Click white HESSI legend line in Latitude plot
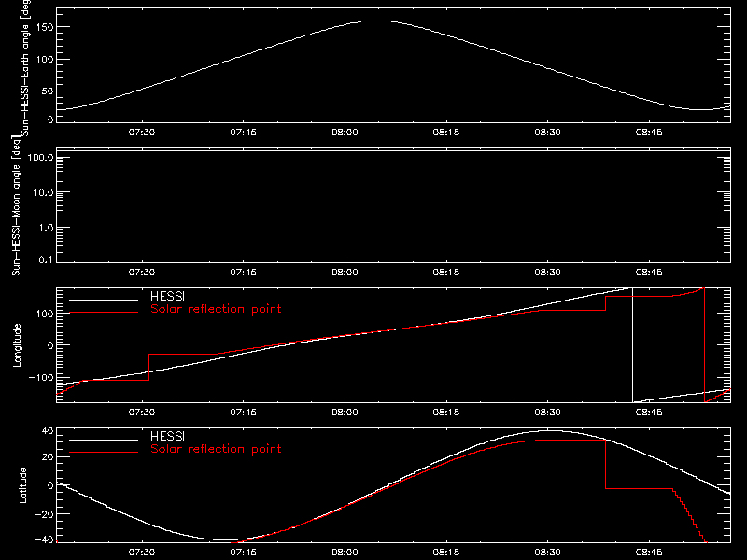 click(104, 440)
